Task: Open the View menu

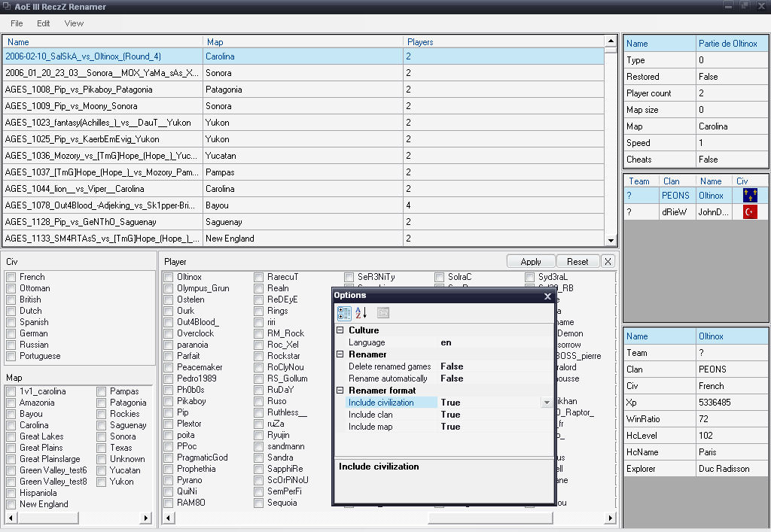Action: [74, 23]
